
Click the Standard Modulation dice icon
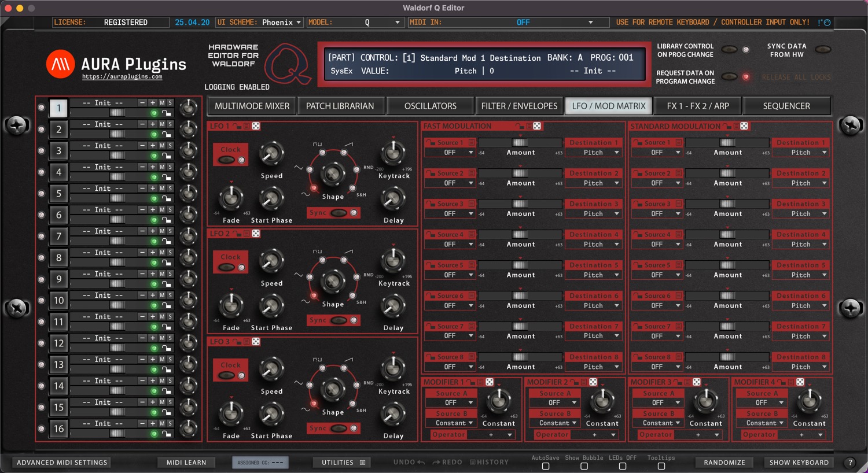click(x=744, y=126)
